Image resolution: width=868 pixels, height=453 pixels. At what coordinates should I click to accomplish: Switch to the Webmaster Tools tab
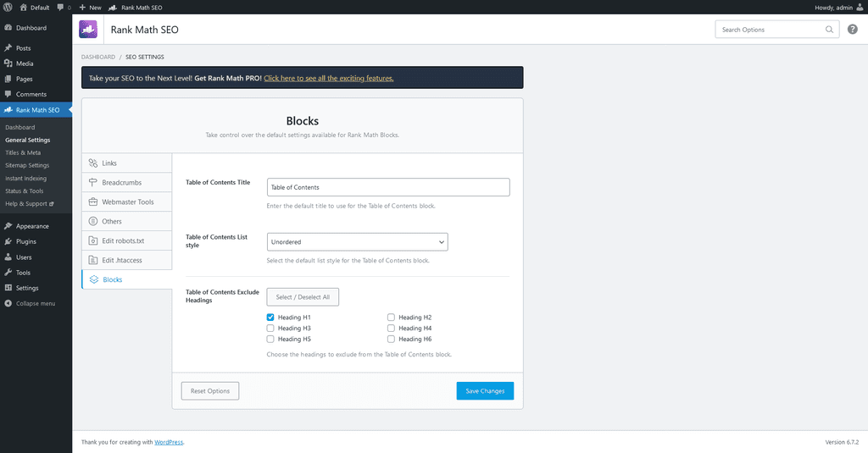[x=127, y=202]
